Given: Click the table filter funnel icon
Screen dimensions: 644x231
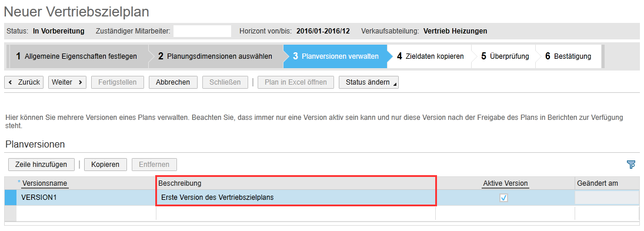Looking at the screenshot, I should click(x=631, y=165).
